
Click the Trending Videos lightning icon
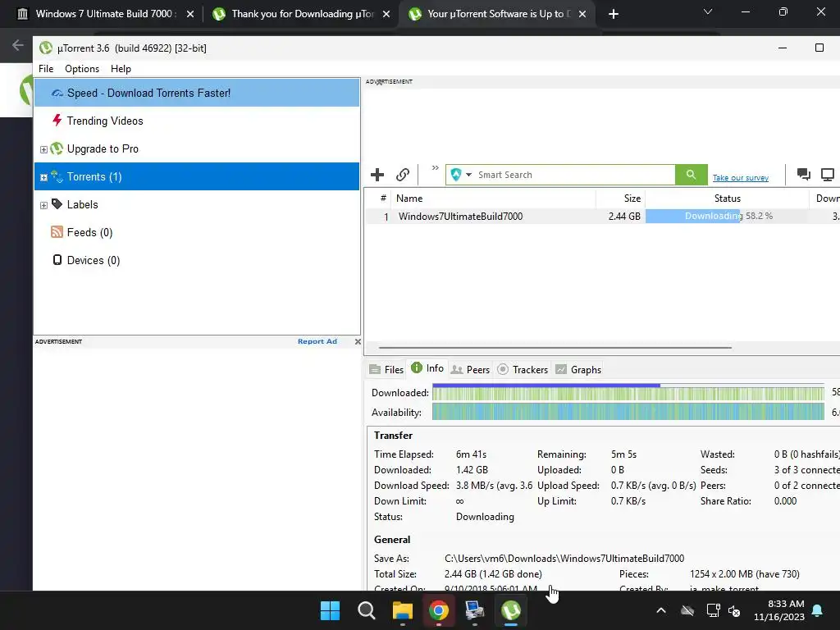point(57,120)
